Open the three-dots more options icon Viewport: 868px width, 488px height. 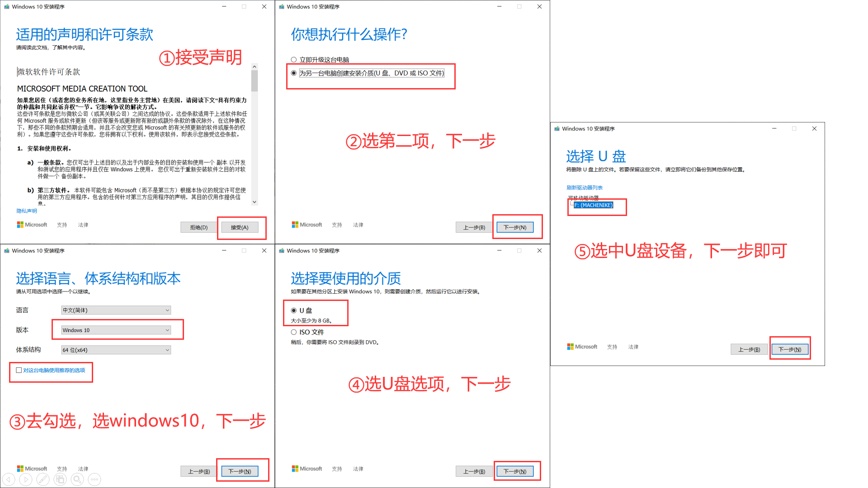(x=94, y=479)
